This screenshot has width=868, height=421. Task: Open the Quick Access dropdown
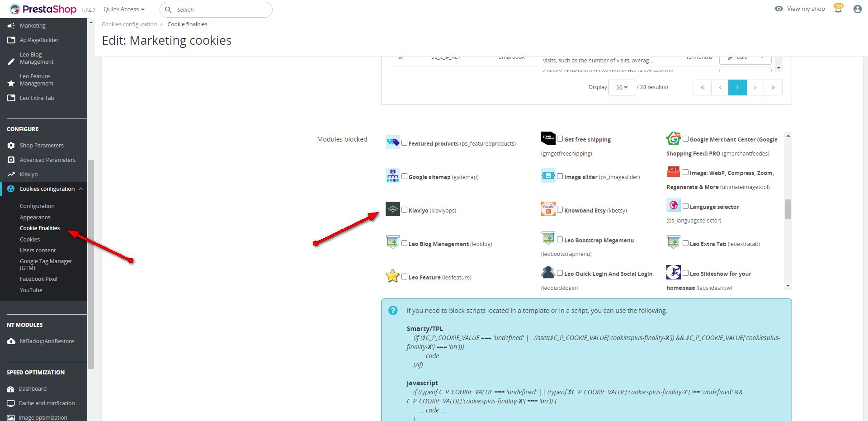click(x=124, y=9)
